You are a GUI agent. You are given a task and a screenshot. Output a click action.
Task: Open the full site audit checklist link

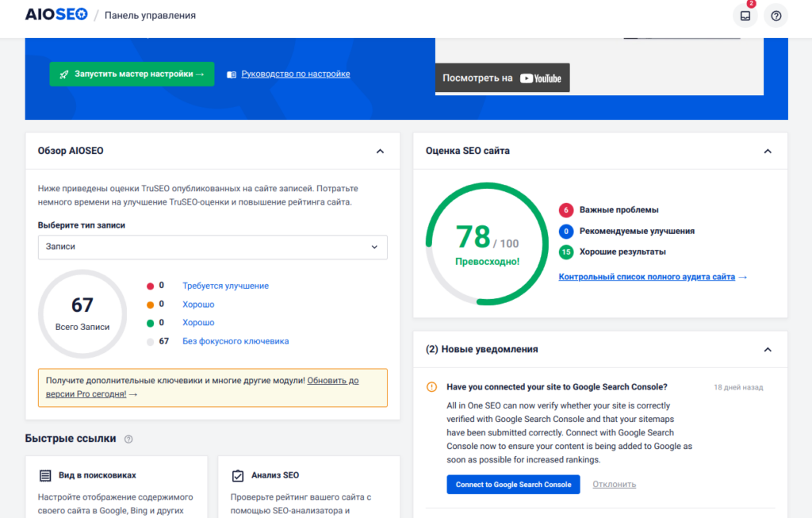652,277
